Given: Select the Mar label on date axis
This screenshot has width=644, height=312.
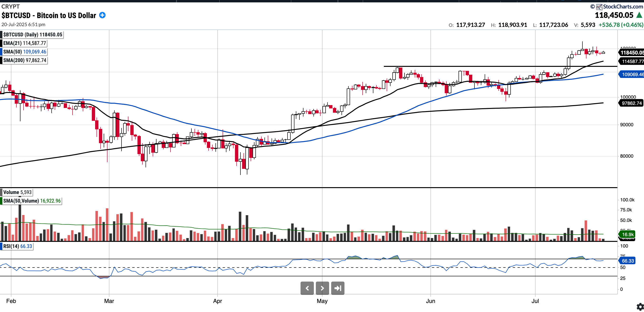Looking at the screenshot, I should [109, 301].
